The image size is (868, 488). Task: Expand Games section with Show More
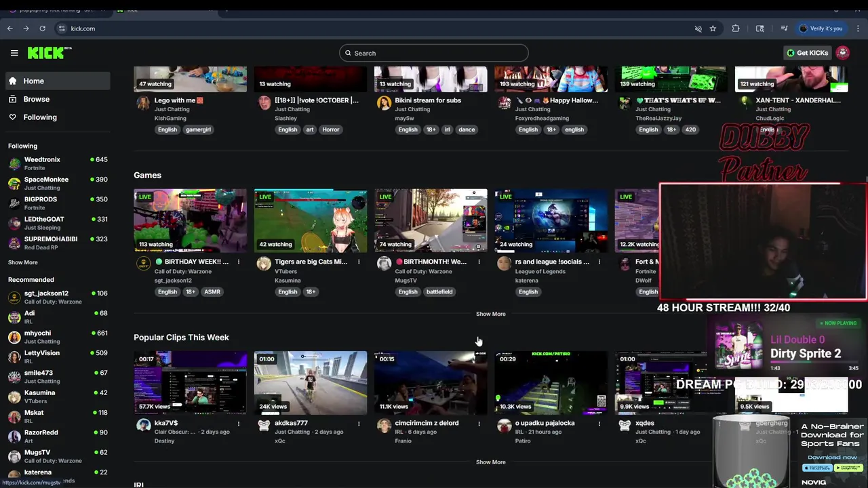(x=490, y=314)
